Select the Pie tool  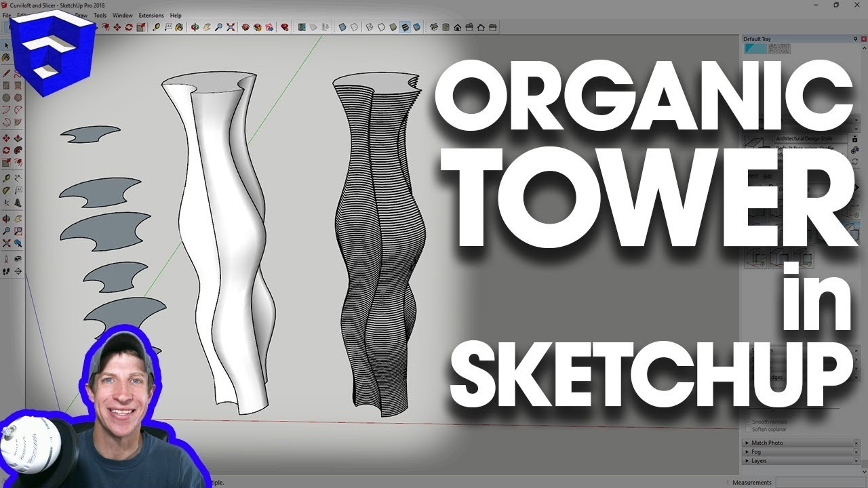(18, 123)
